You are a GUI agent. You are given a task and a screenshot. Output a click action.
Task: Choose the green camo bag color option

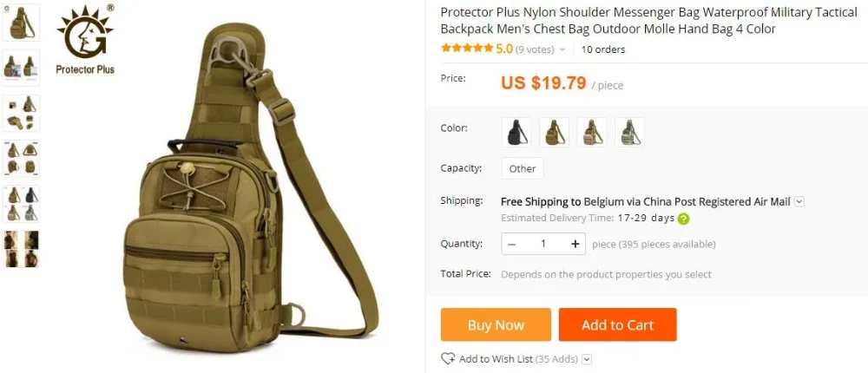(629, 132)
